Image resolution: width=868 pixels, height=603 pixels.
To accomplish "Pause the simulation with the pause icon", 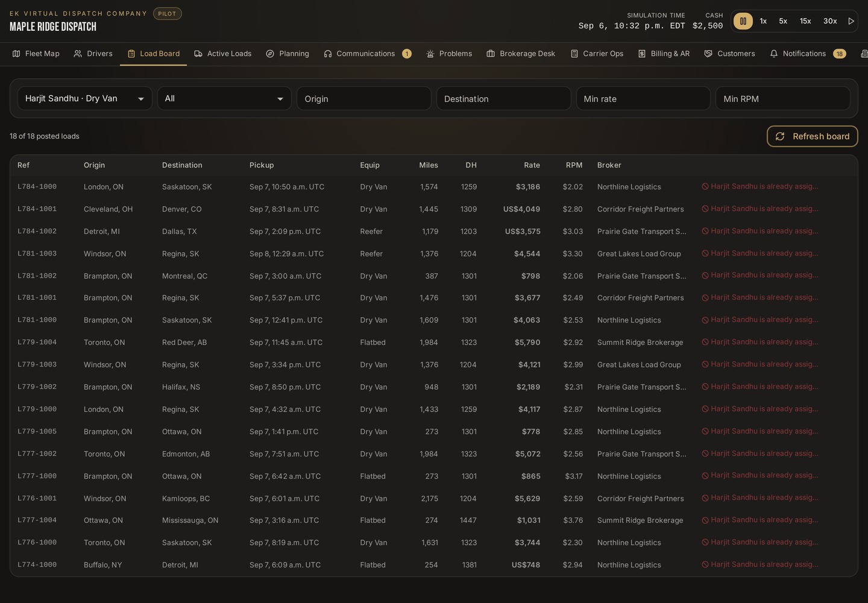I will [x=743, y=21].
